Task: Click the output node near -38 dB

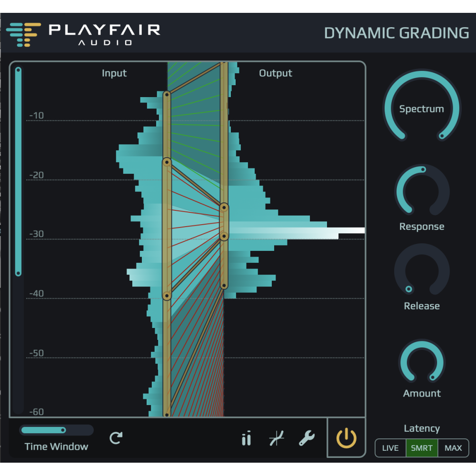Action: click(x=224, y=286)
